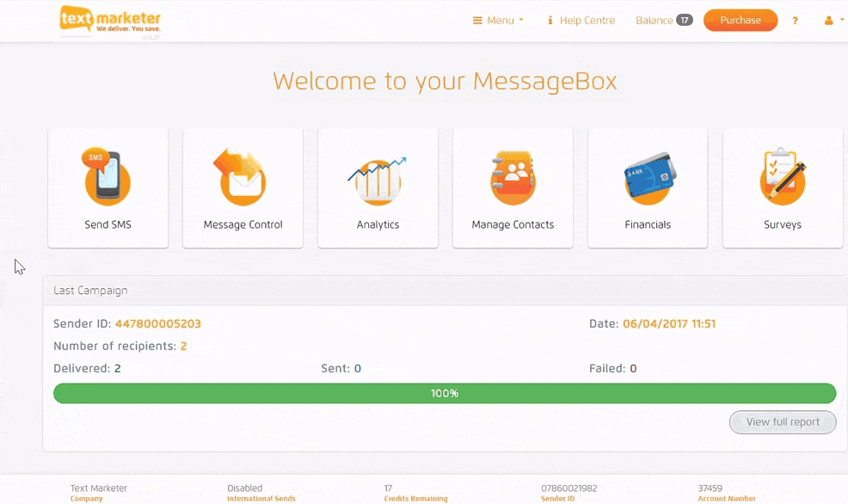The width and height of the screenshot is (848, 504).
Task: Open the Help Centre link
Action: [581, 21]
